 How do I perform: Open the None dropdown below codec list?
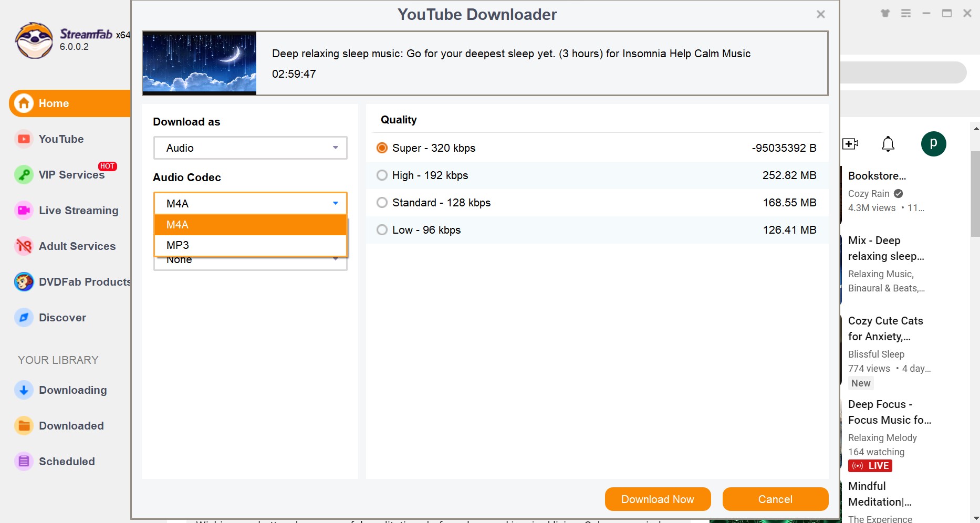(x=251, y=263)
